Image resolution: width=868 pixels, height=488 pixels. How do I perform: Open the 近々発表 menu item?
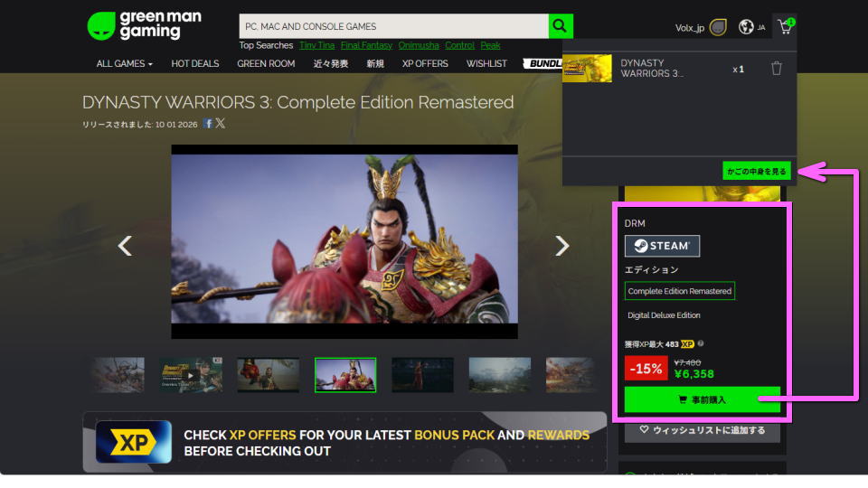331,63
